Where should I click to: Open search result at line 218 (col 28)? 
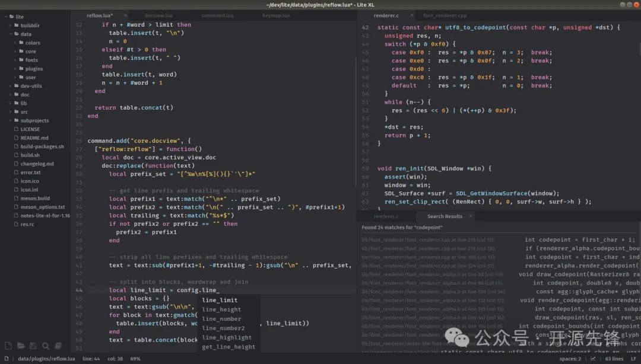pyautogui.click(x=428, y=248)
